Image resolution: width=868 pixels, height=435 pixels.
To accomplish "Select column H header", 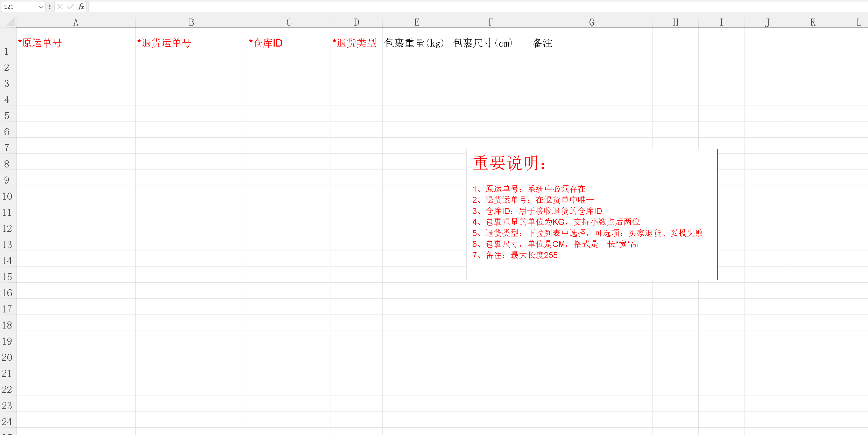I will (x=676, y=22).
